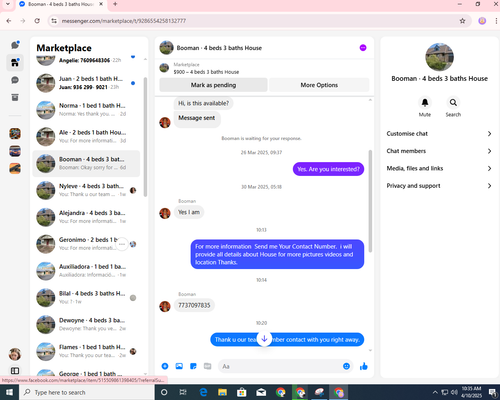Open the first community shortcut thumbnail in sidebar
Viewport: 500px width, 400px height.
point(15,133)
